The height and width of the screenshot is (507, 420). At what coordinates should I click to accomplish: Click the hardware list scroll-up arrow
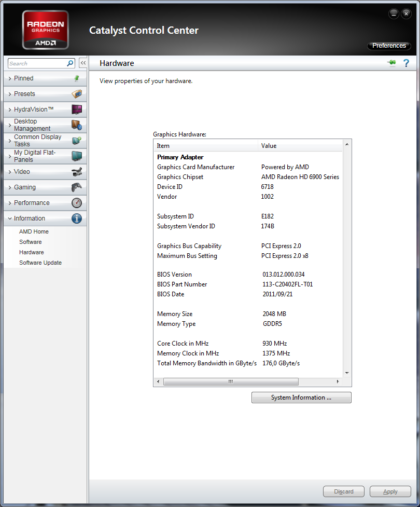click(347, 144)
